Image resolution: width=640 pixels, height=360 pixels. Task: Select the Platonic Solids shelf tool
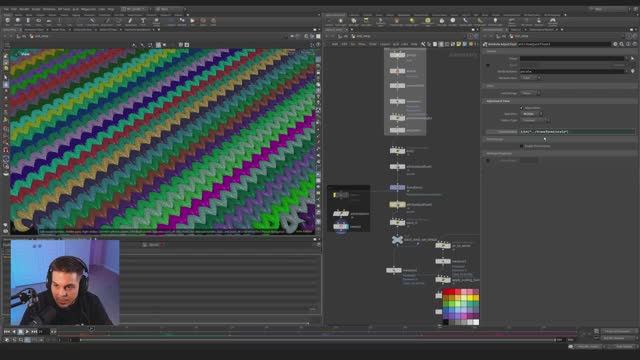[156, 21]
